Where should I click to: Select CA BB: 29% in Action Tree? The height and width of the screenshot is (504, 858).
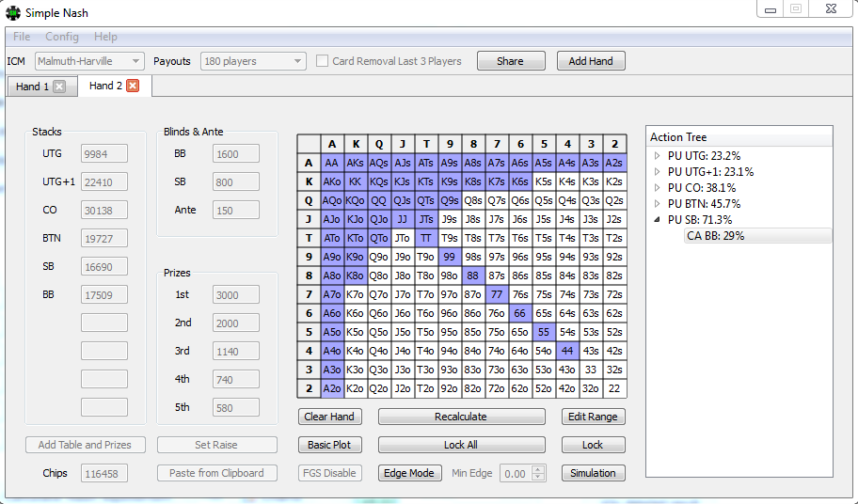click(x=715, y=236)
